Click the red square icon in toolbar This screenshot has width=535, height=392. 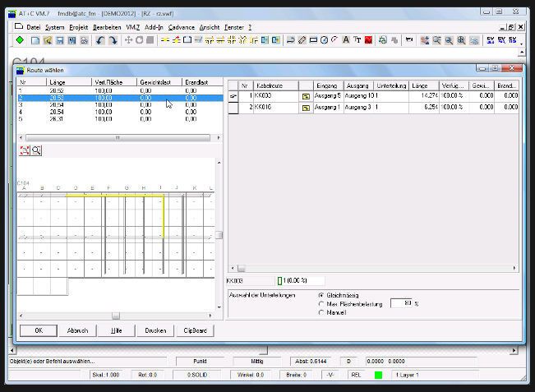tap(368, 39)
